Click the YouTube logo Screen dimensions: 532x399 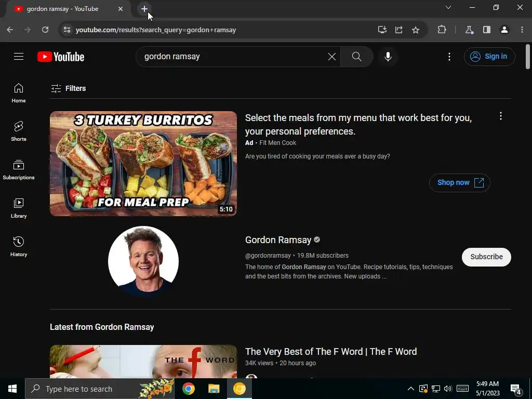pos(61,57)
